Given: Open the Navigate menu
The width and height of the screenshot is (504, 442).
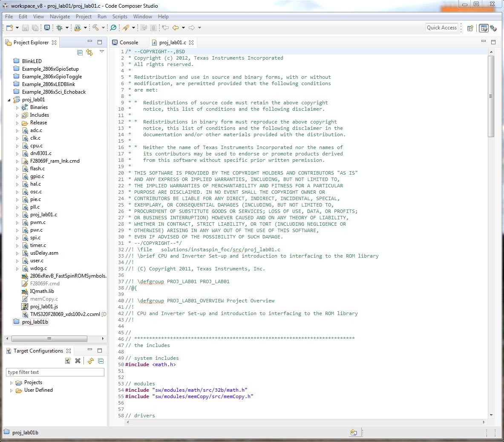Looking at the screenshot, I should pyautogui.click(x=60, y=16).
